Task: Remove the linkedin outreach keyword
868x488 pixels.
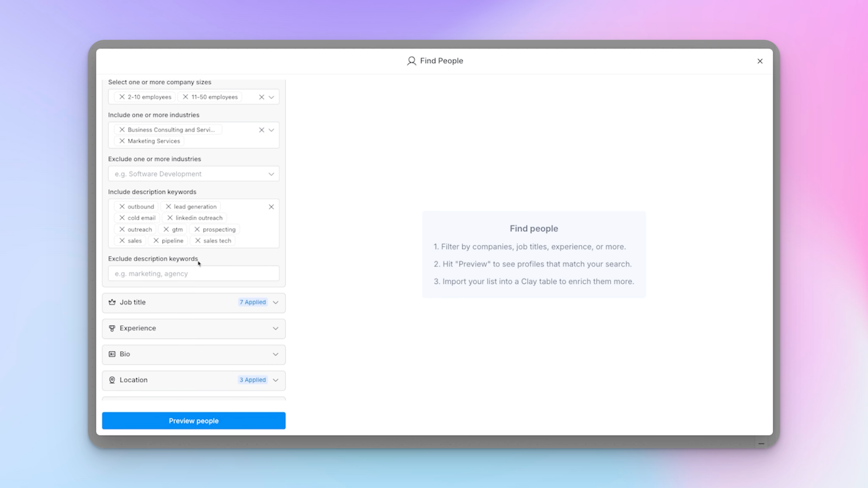Action: tap(170, 218)
